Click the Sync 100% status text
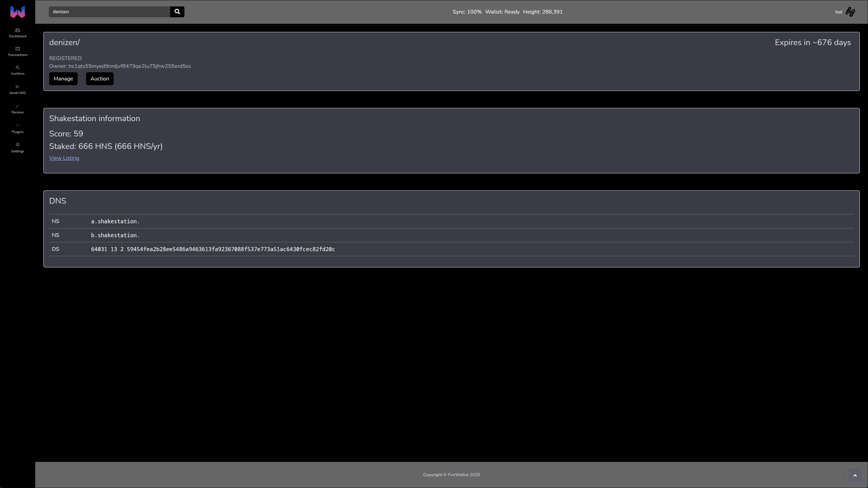 coord(467,12)
